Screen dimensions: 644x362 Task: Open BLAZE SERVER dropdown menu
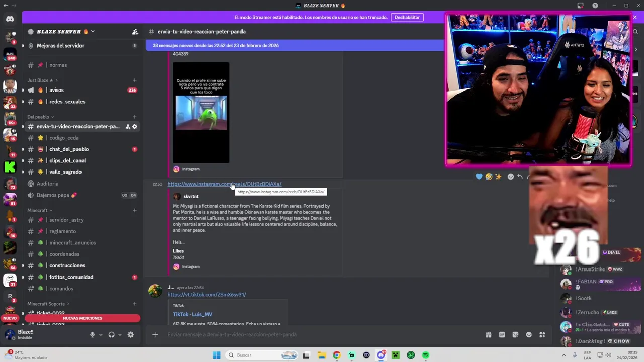coord(93,32)
